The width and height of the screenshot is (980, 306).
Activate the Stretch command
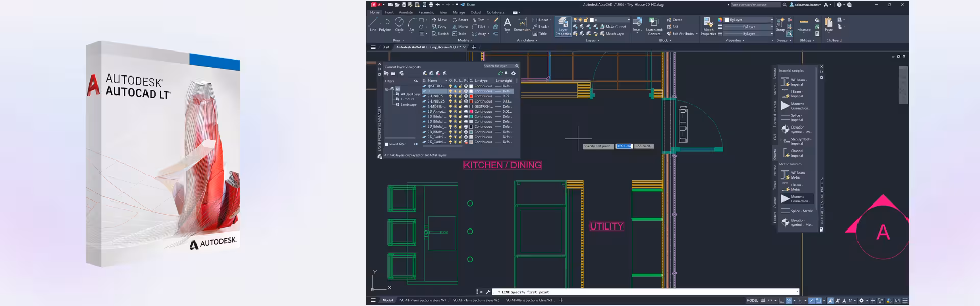[440, 34]
